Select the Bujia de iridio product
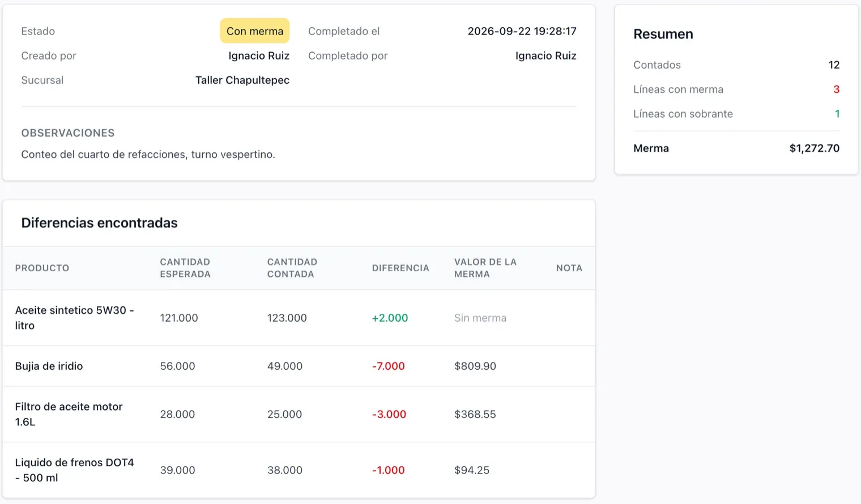Screen dimensions: 861x504 [x=49, y=366]
